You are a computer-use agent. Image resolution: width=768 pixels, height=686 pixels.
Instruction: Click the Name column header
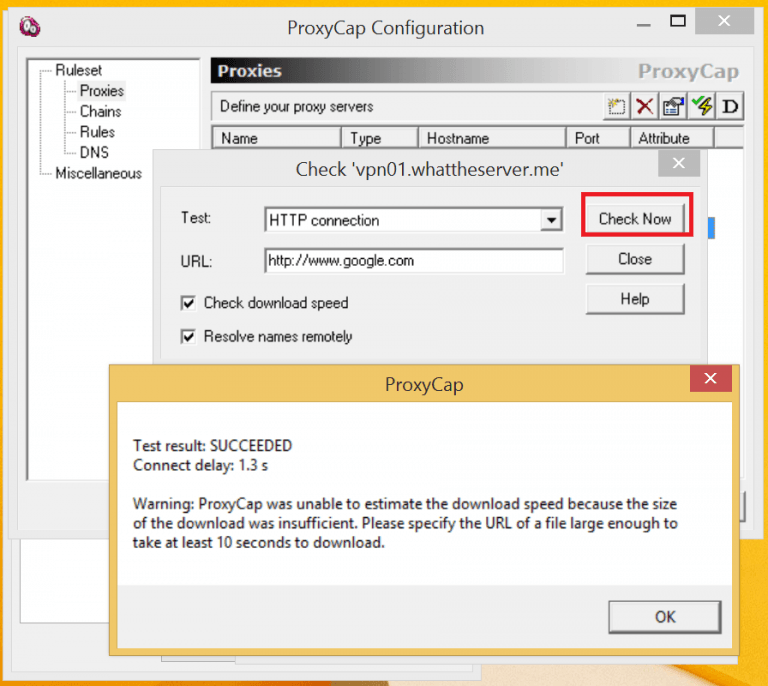pyautogui.click(x=276, y=138)
